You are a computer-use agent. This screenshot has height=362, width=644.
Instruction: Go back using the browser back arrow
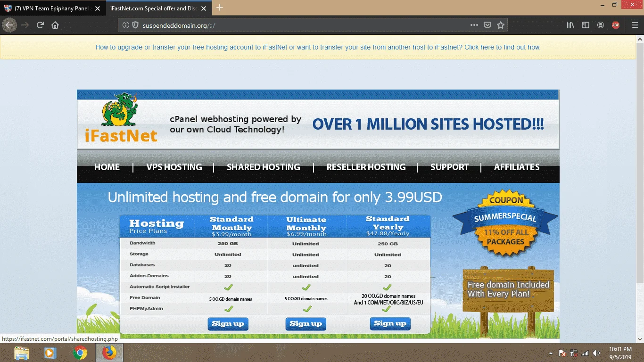coord(9,25)
